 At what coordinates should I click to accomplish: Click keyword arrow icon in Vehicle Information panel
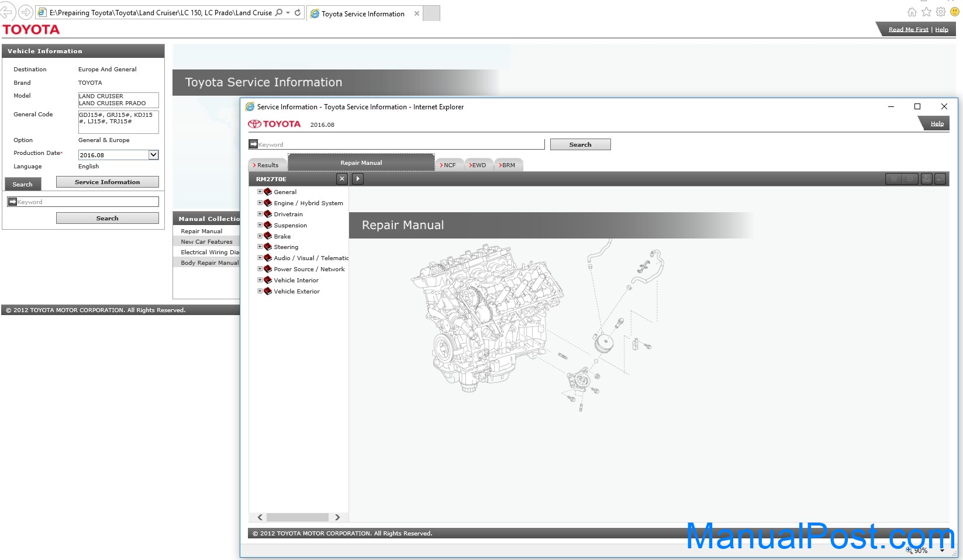point(12,202)
